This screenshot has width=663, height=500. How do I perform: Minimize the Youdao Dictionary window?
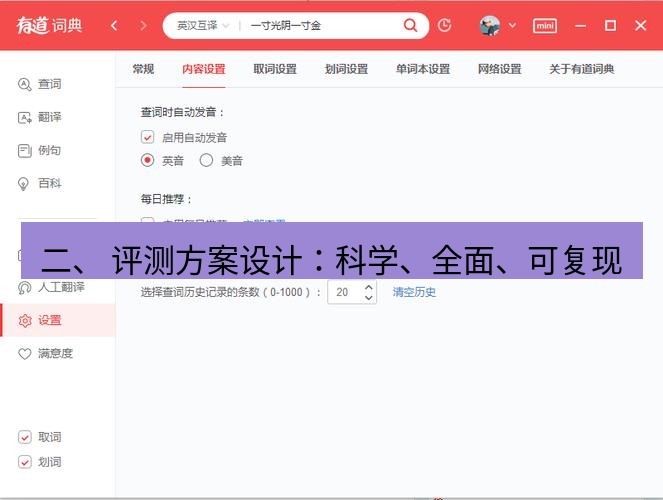point(581,26)
